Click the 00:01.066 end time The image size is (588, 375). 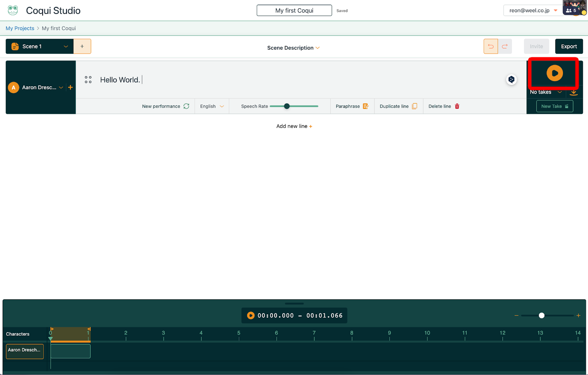click(x=325, y=315)
